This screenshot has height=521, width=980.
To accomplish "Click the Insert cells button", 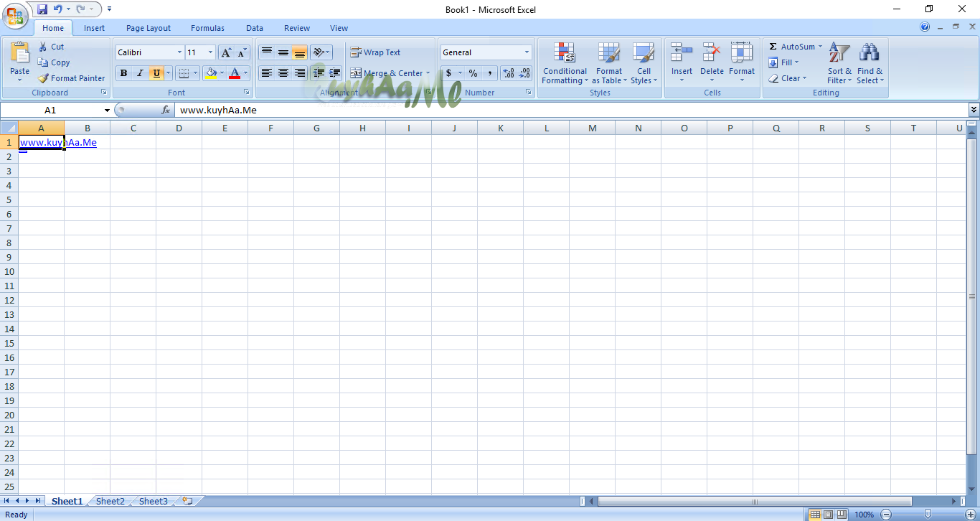I will (x=682, y=63).
